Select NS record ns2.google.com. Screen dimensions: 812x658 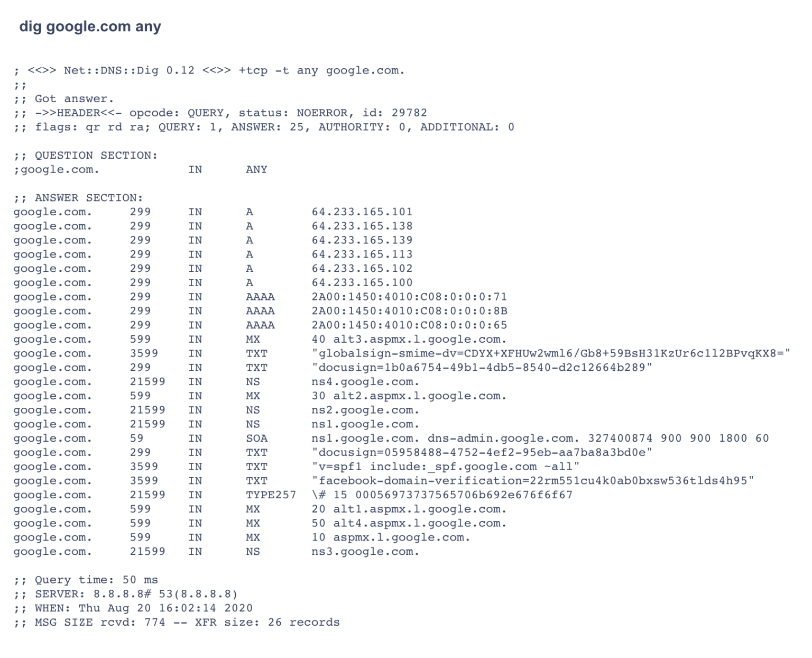(x=365, y=410)
